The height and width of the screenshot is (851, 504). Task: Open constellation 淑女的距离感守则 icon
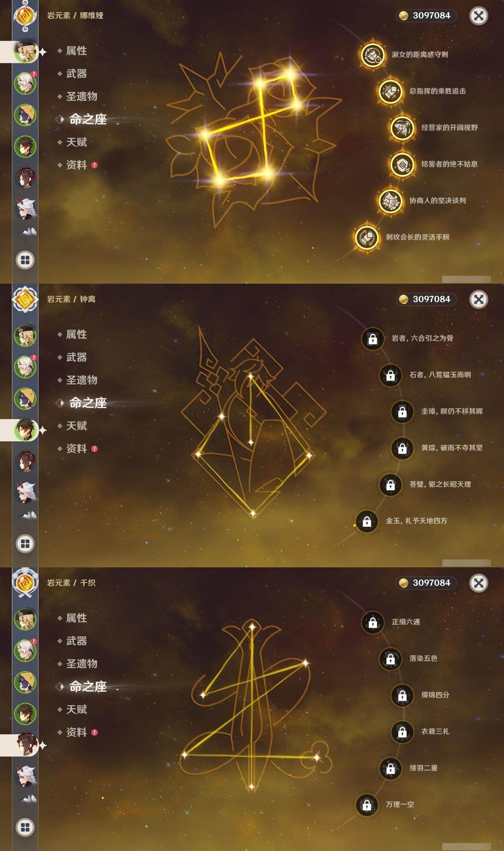pos(372,55)
